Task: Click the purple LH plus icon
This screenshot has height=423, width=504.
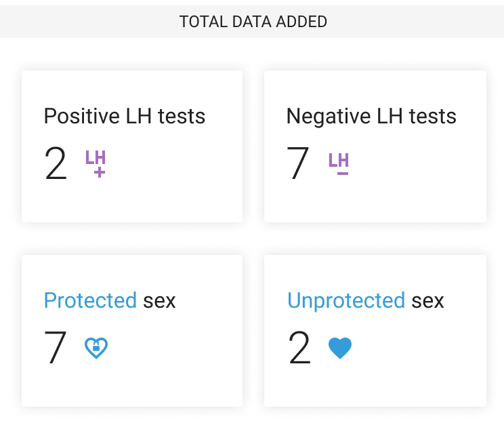Action: point(96,164)
